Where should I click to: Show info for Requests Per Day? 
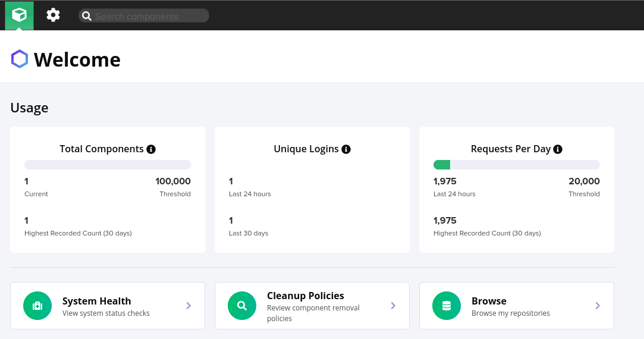558,149
